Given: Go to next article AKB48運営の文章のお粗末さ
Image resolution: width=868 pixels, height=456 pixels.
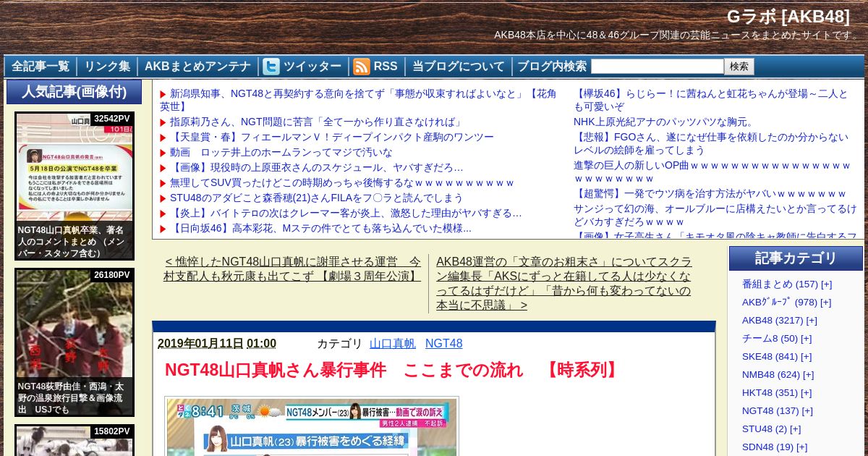Looking at the screenshot, I should click(x=563, y=283).
